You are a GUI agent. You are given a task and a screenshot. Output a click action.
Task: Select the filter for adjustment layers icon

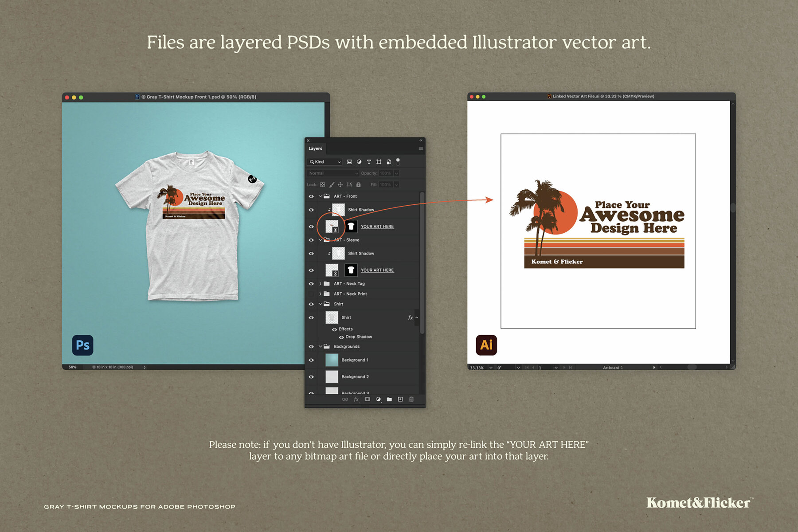pyautogui.click(x=359, y=162)
